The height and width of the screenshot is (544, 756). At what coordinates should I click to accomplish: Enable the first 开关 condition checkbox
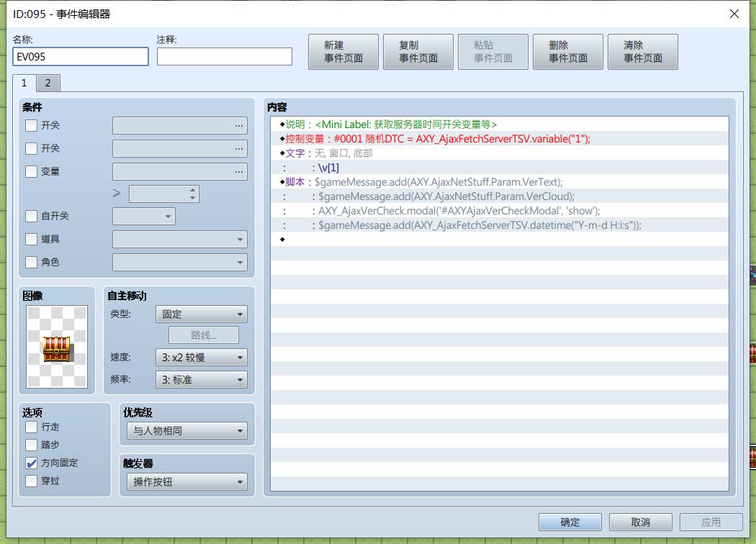pyautogui.click(x=32, y=125)
